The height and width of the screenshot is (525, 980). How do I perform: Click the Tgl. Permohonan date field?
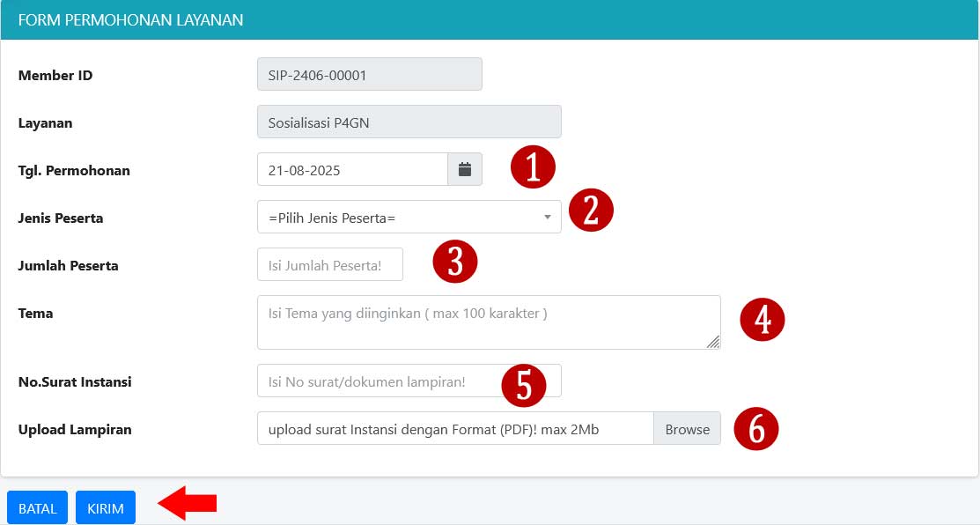tap(352, 169)
